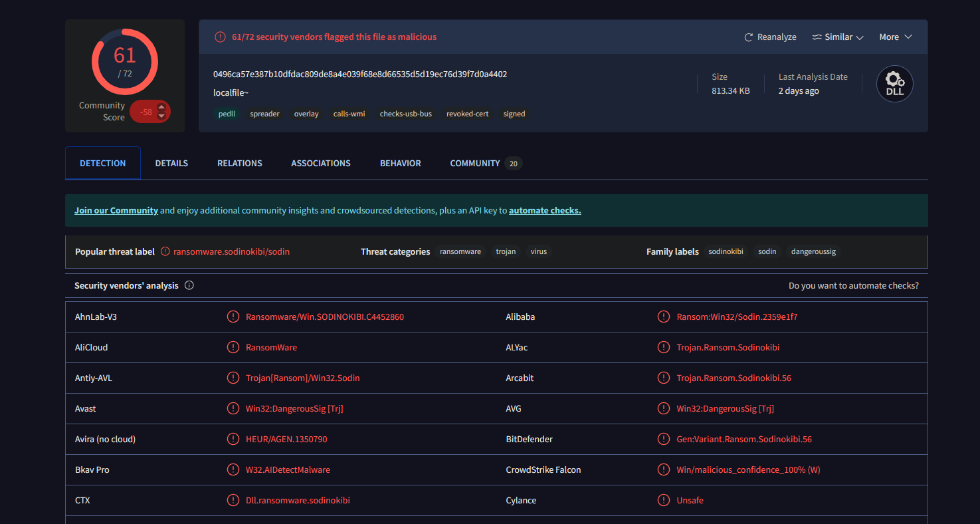The image size is (980, 524).
Task: Upvote the community score with up arrow
Action: 161,107
